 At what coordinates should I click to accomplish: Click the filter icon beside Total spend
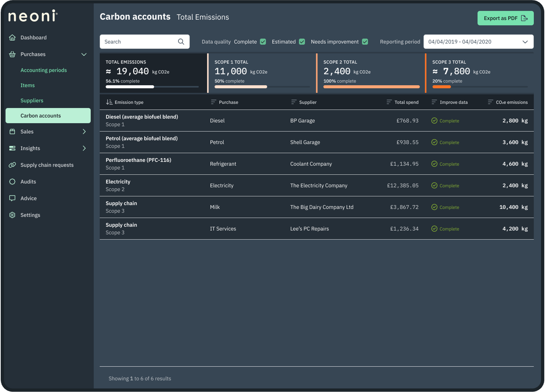click(x=389, y=102)
